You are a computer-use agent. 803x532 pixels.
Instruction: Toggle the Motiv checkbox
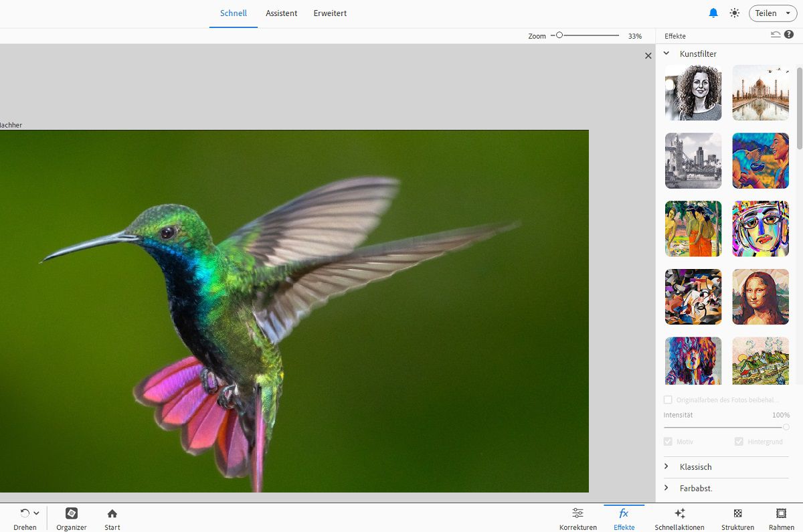668,442
